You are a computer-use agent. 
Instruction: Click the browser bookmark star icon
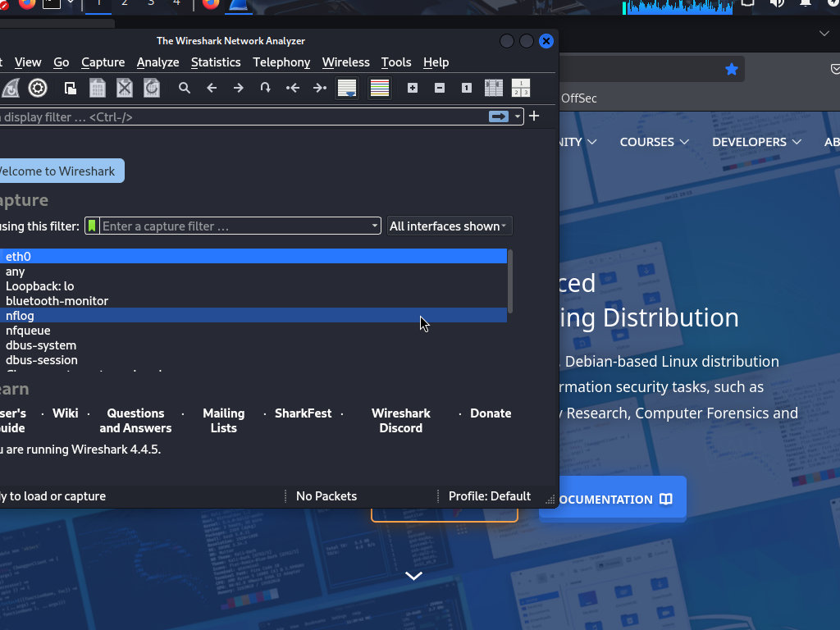pos(731,69)
